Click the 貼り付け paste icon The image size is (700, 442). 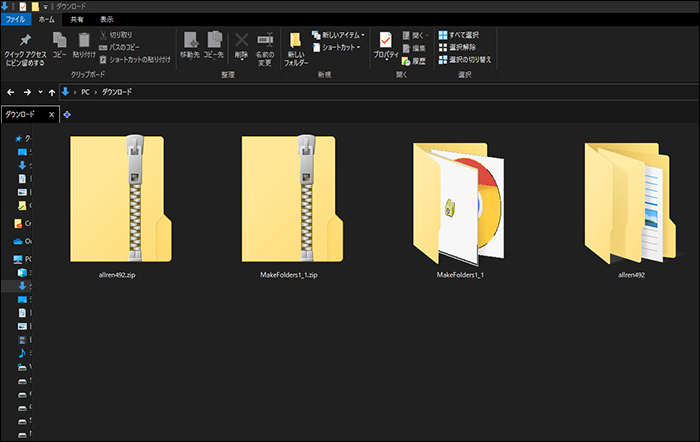(x=83, y=41)
